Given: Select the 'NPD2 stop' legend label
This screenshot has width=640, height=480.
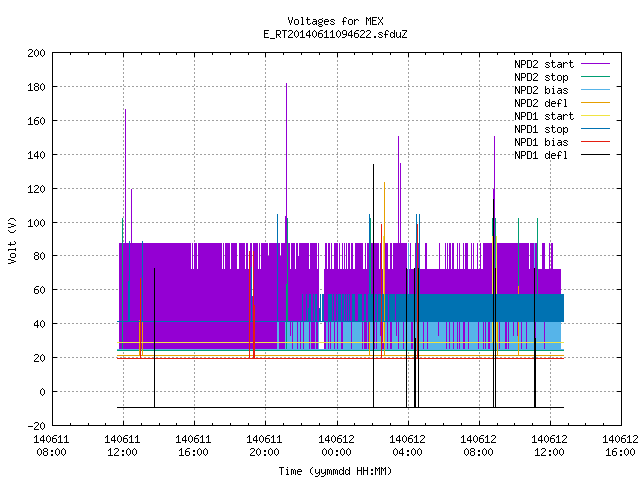Looking at the screenshot, I should 541,77.
